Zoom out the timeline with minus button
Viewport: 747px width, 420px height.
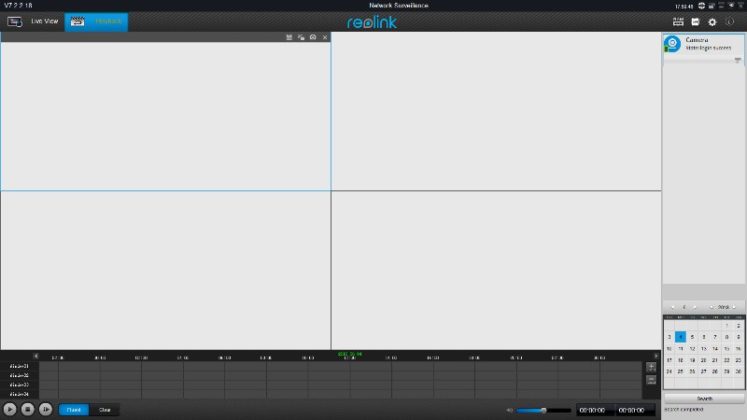651,380
